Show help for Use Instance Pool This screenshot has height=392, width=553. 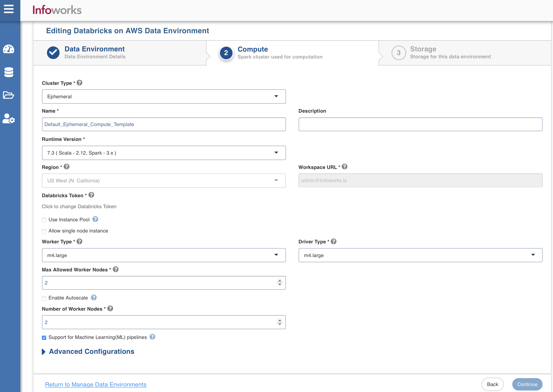click(95, 219)
